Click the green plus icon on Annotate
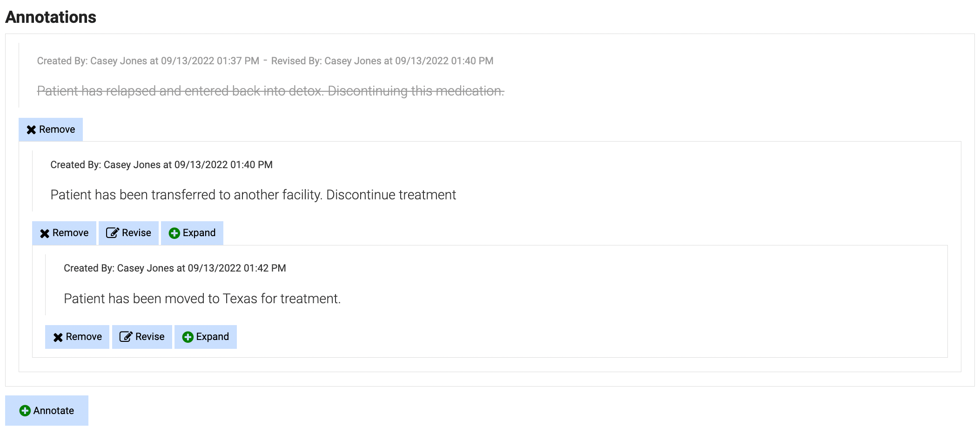This screenshot has width=980, height=435. click(x=25, y=411)
